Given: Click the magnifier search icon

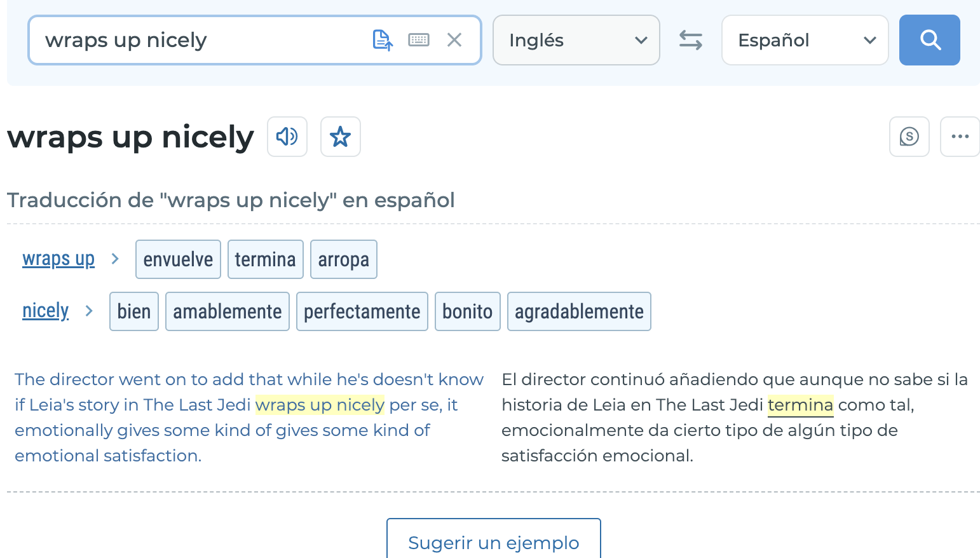Looking at the screenshot, I should coord(929,39).
